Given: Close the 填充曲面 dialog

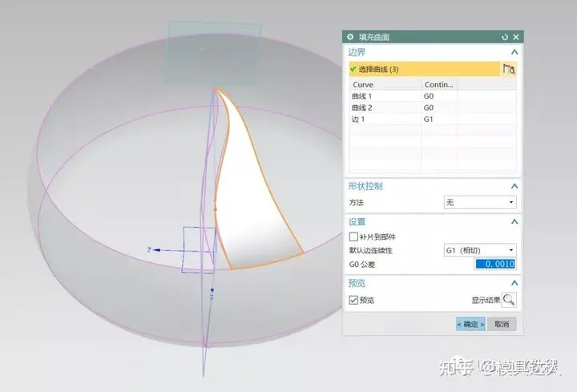Looking at the screenshot, I should (x=515, y=37).
